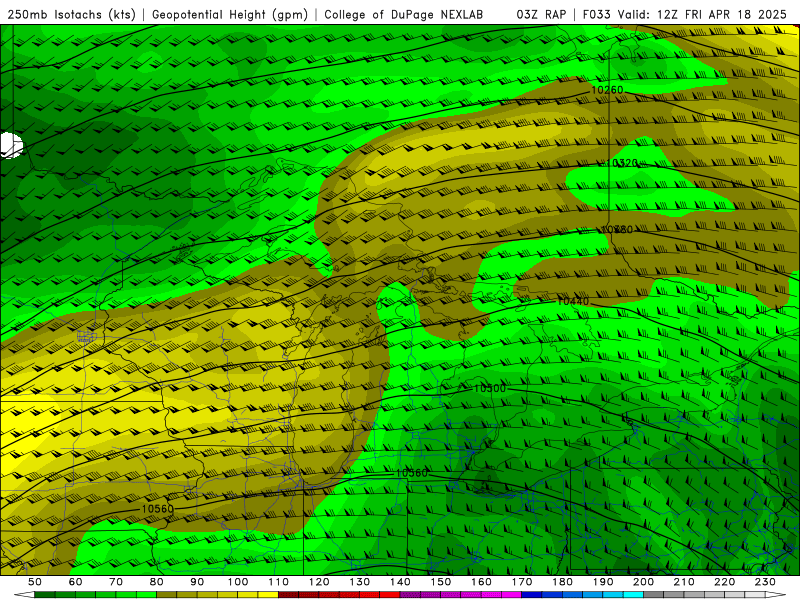Click the 100 value on the color scale
The height and width of the screenshot is (600, 800).
(238, 582)
